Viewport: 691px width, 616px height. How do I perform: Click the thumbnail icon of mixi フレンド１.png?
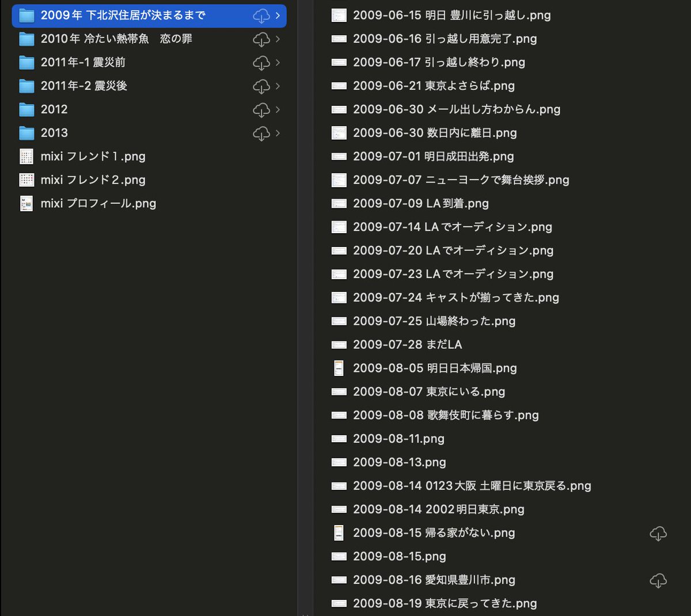(26, 157)
